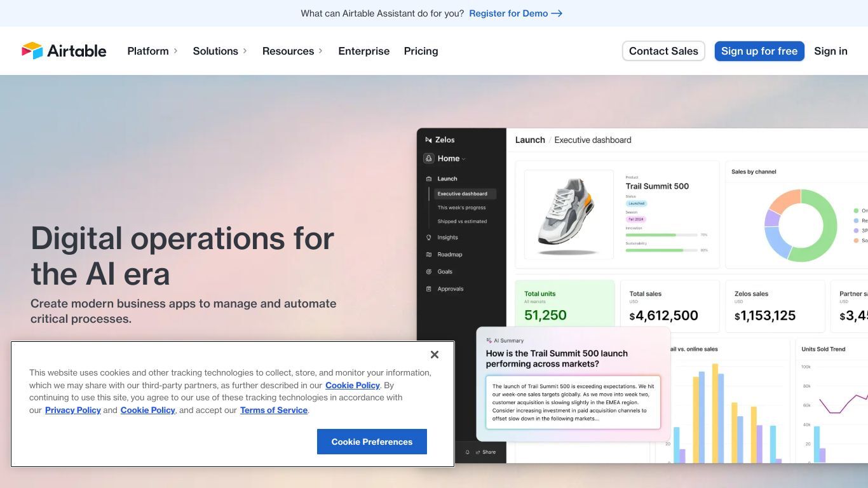This screenshot has height=488, width=868.
Task: Click the Insights sidebar label
Action: 447,237
